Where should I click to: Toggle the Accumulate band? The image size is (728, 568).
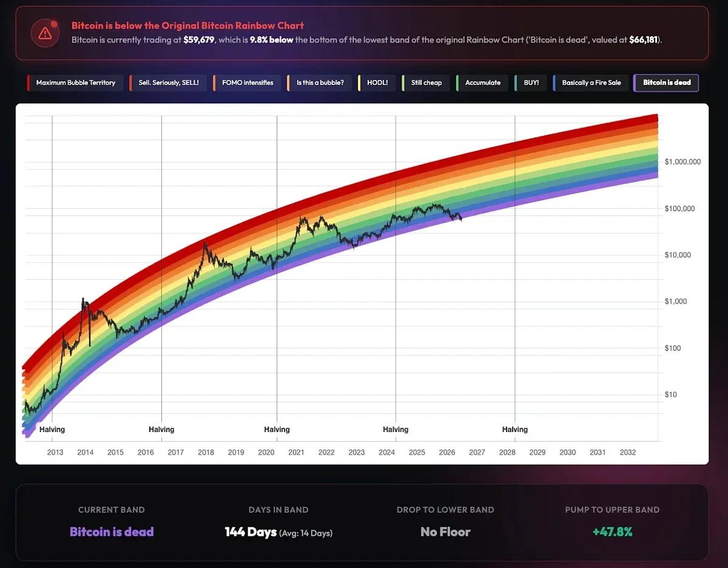[482, 83]
